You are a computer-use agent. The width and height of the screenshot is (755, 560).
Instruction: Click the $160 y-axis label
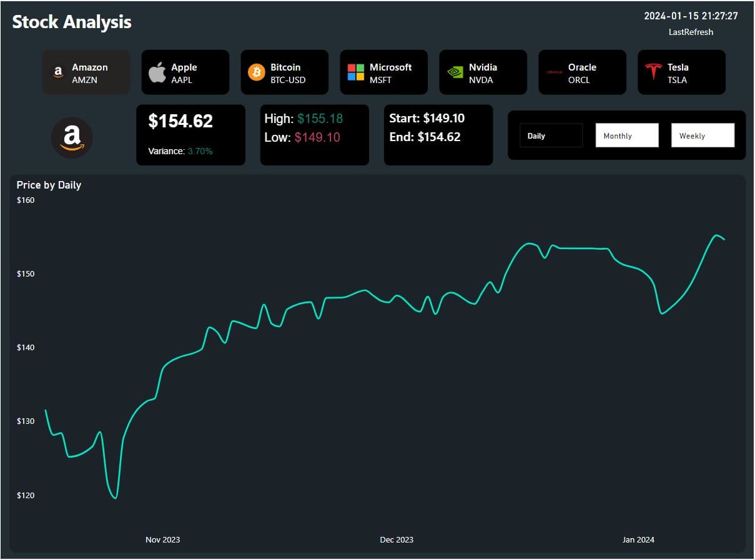(x=26, y=200)
